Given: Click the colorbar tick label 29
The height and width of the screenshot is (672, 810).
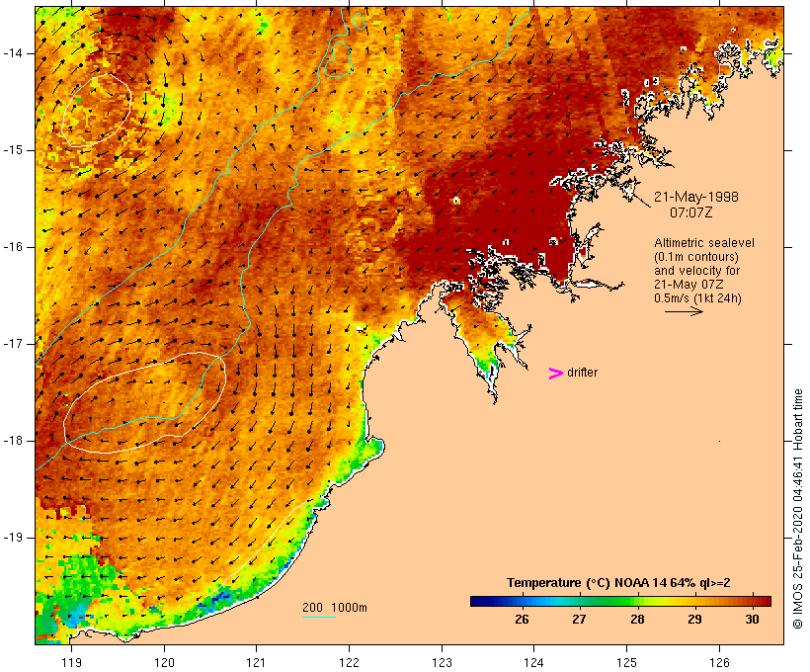Looking at the screenshot, I should [x=694, y=620].
